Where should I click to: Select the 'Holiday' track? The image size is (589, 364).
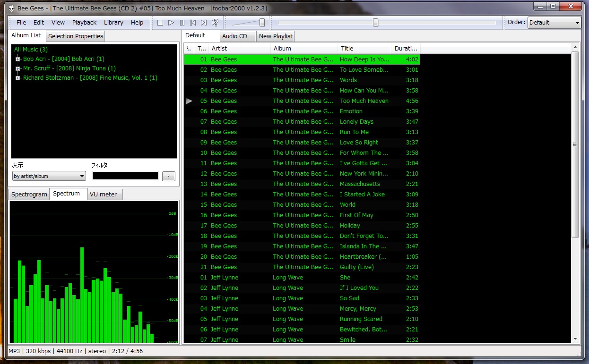(302, 226)
